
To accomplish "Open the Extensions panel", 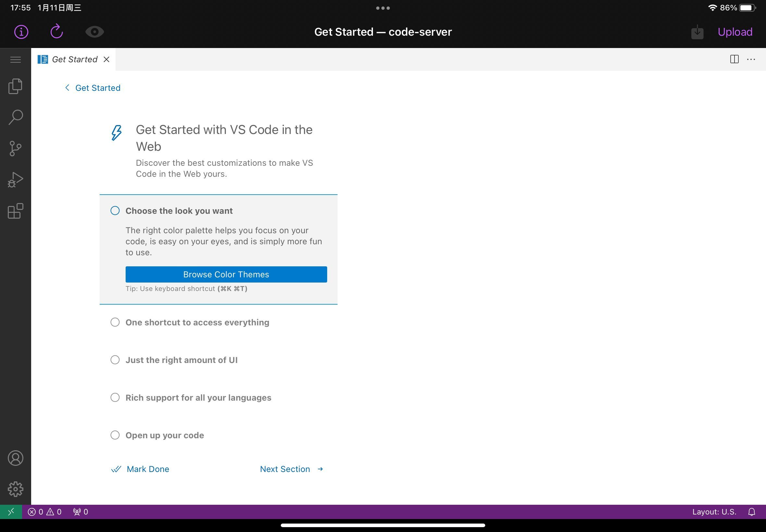I will click(15, 210).
